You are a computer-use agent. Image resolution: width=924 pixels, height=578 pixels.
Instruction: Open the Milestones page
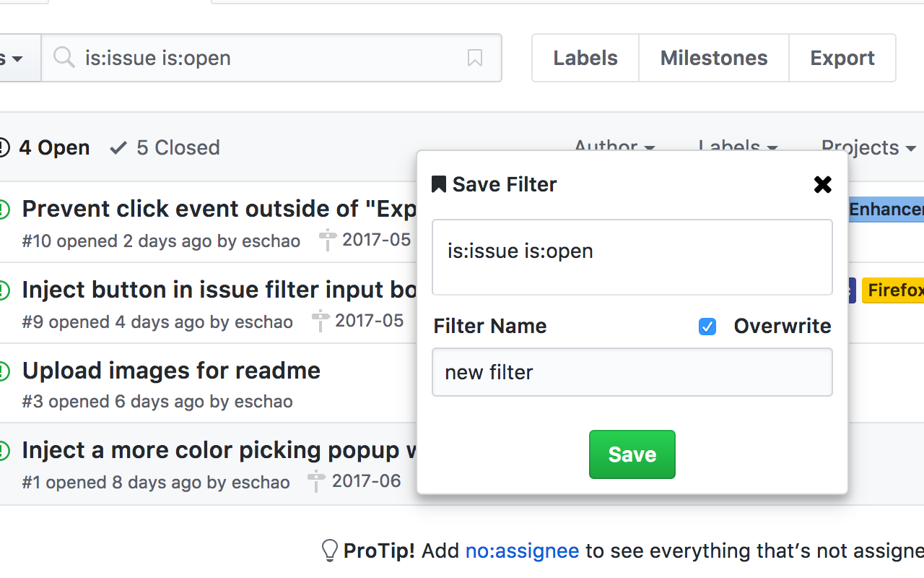pyautogui.click(x=714, y=58)
